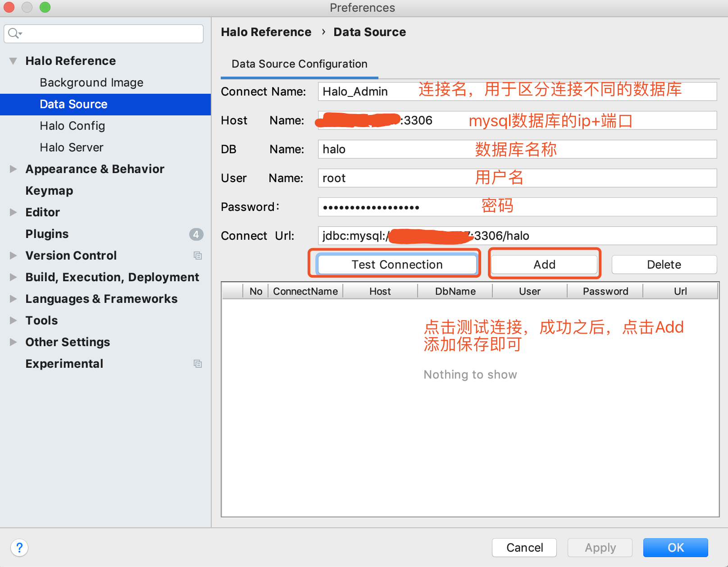Viewport: 728px width, 567px height.
Task: Collapse the Halo Reference tree node
Action: (x=13, y=61)
